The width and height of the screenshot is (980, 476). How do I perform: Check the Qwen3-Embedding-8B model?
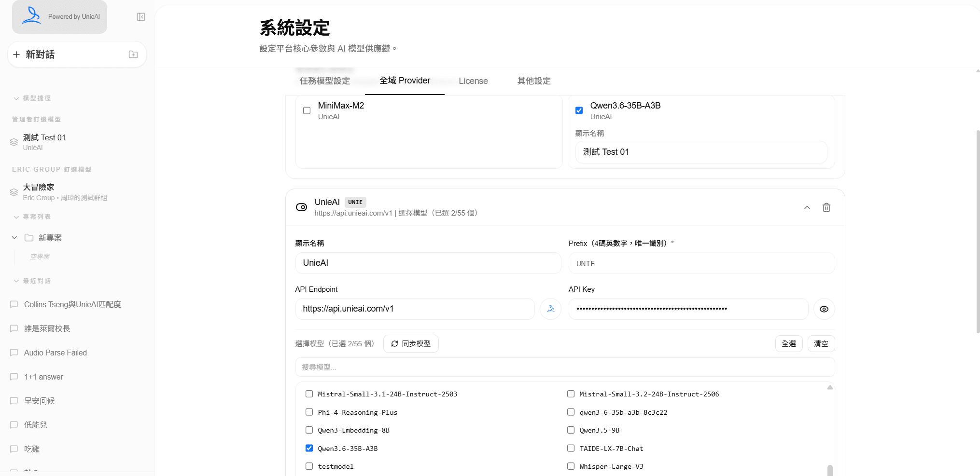309,430
